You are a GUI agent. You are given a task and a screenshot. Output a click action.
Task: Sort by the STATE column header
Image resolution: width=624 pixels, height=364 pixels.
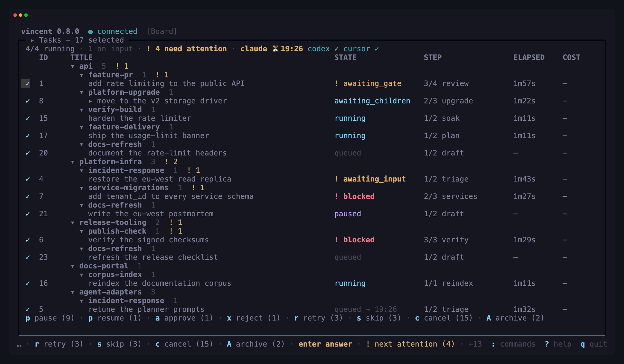[345, 57]
